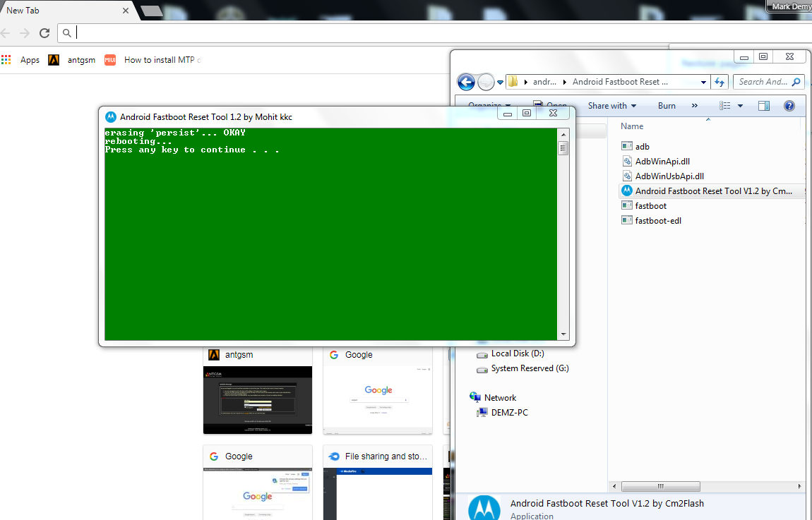Image resolution: width=812 pixels, height=520 pixels.
Task: Click the Motorola icon in details pane
Action: tap(484, 507)
